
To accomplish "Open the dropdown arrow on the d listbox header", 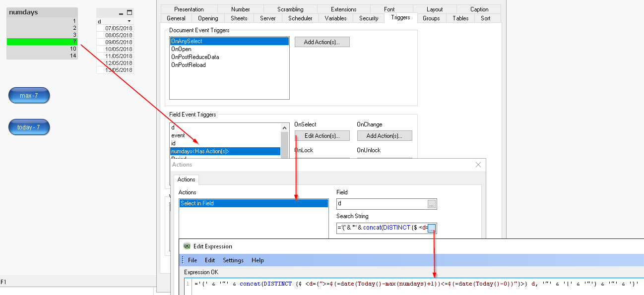I will pos(129,22).
